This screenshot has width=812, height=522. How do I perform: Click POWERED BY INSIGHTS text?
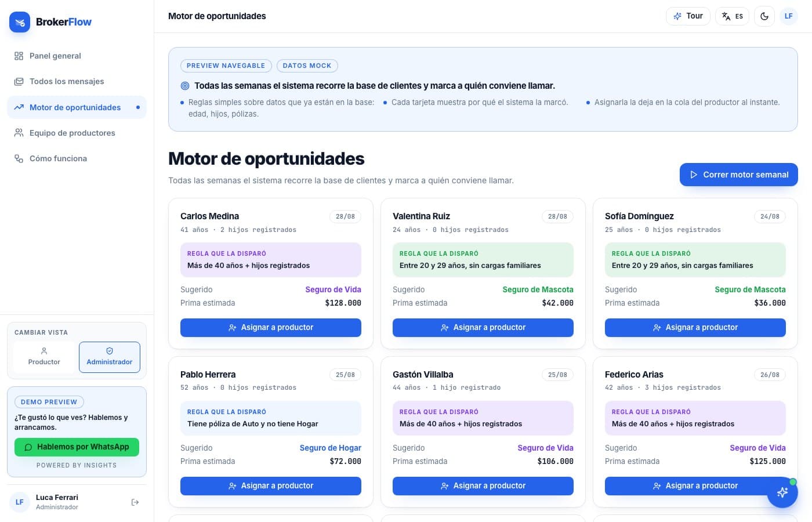[x=77, y=465]
